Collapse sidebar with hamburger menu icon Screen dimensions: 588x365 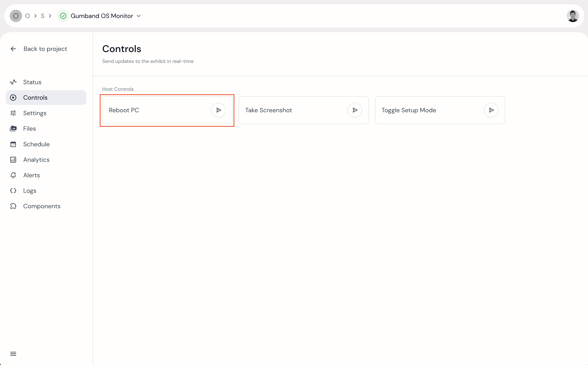(x=13, y=354)
